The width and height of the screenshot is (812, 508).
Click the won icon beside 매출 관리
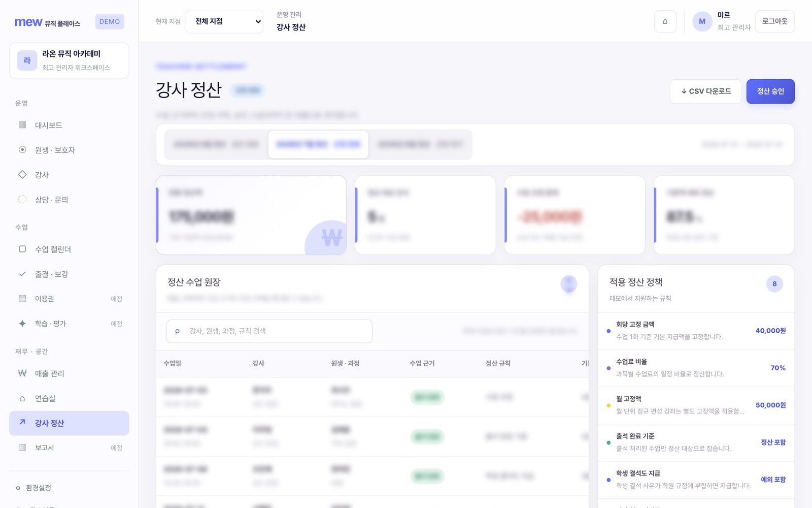(22, 373)
